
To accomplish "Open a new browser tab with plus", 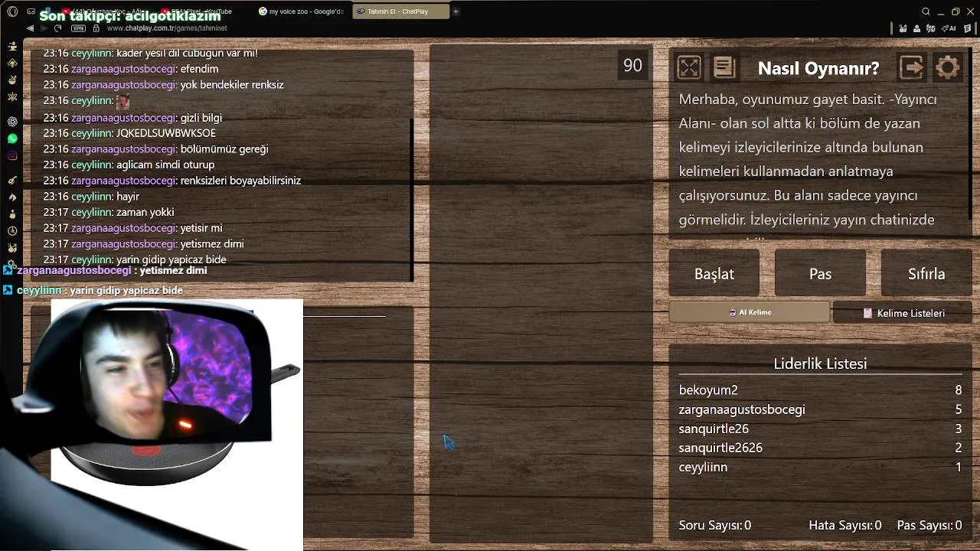I will point(456,11).
